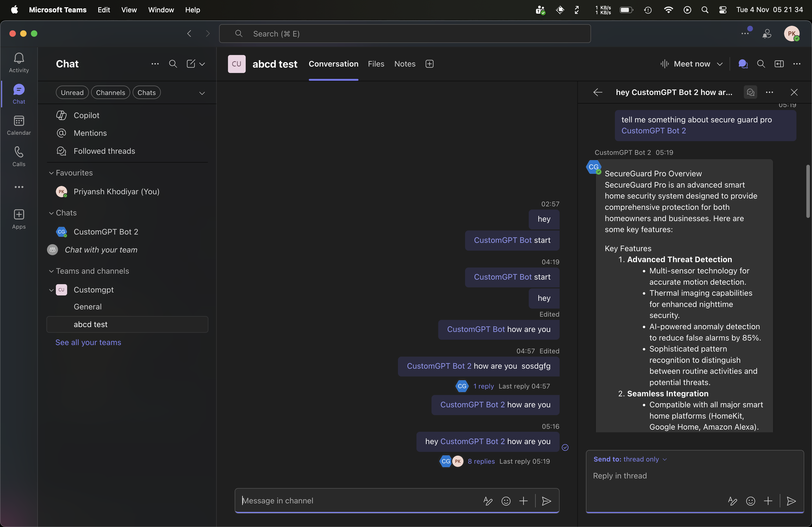Click send arrow in thread reply box
The width and height of the screenshot is (812, 527).
791,501
